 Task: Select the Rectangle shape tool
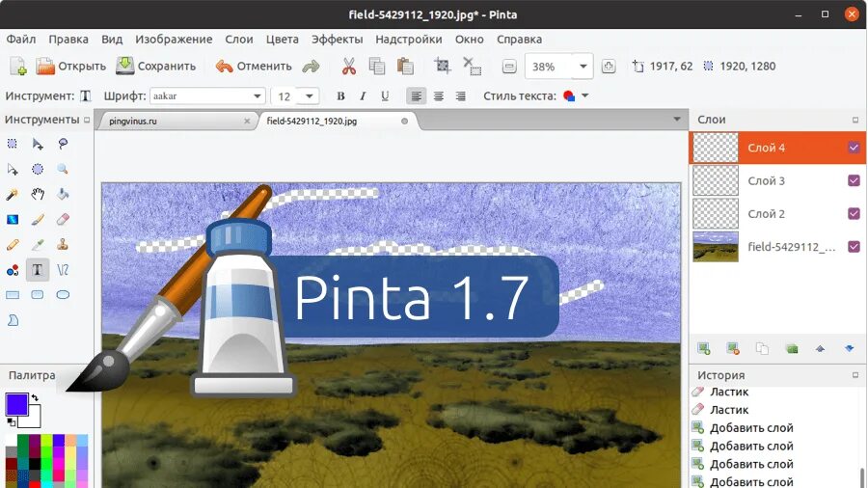(13, 295)
